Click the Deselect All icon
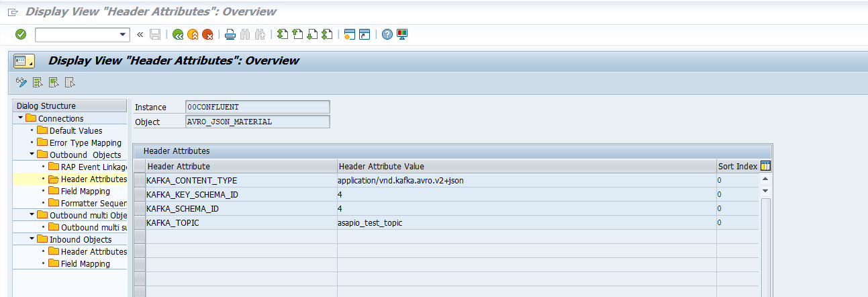 pyautogui.click(x=70, y=83)
